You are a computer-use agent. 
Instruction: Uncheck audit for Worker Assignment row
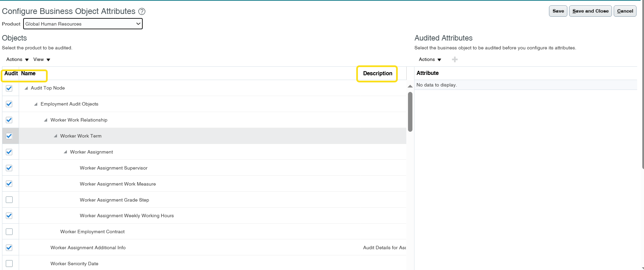pos(9,152)
